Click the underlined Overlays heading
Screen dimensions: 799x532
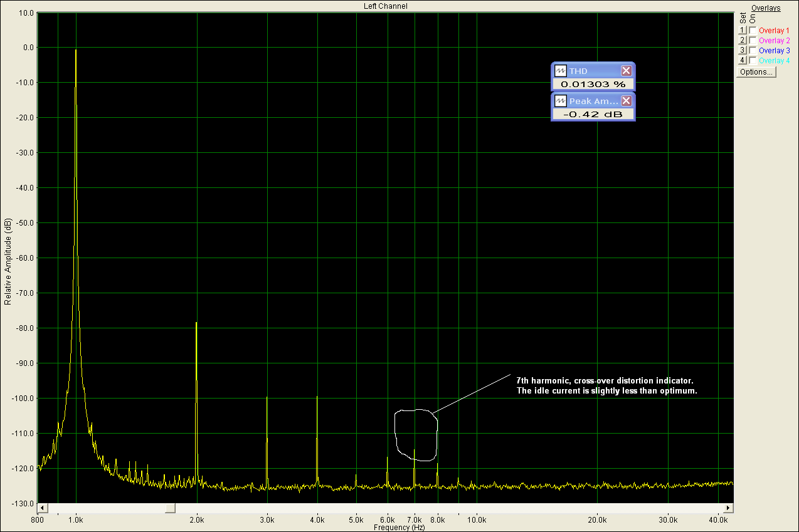click(766, 8)
